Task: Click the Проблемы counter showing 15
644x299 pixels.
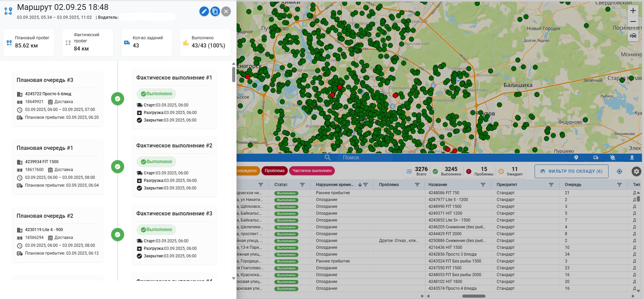Action: (480, 171)
